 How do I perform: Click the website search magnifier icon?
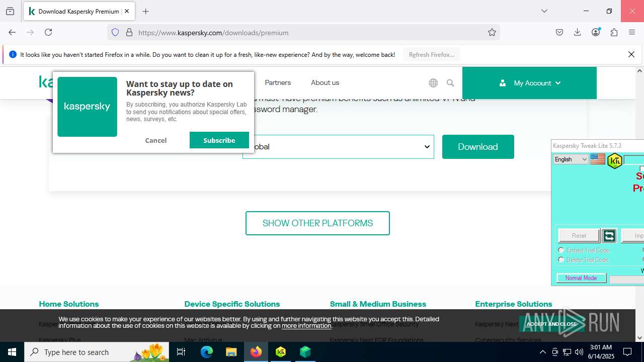pos(450,83)
